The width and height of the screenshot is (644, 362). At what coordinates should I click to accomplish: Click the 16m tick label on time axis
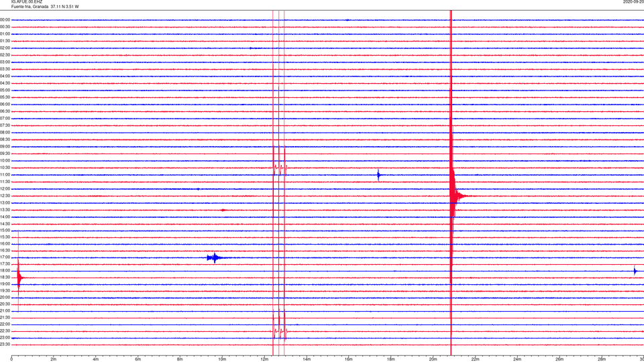pyautogui.click(x=349, y=359)
